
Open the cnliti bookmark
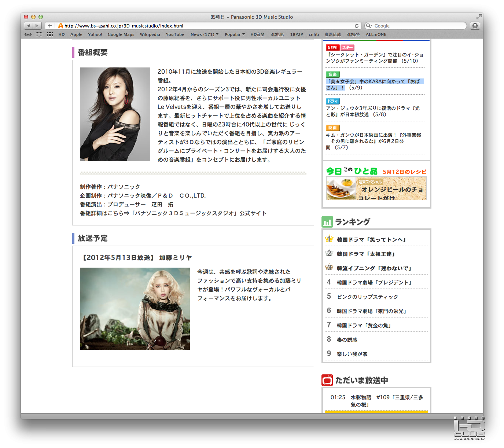(314, 34)
